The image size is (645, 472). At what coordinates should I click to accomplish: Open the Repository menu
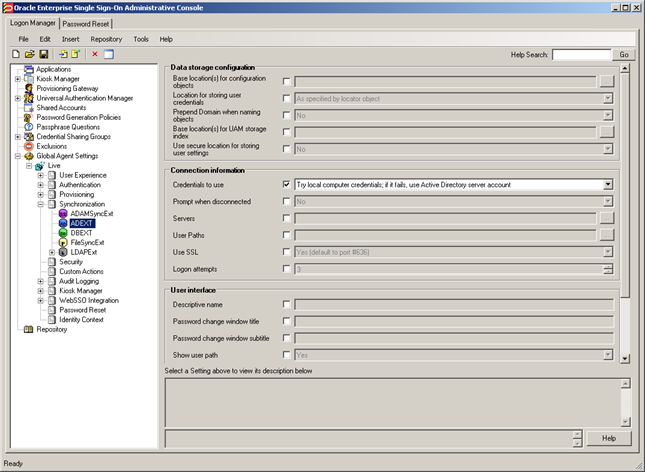[106, 39]
